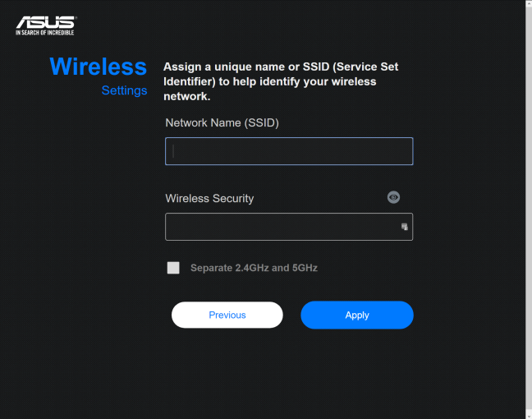Focus the Network Name (SSID) input box
Screen dimensions: 532x419
[x=289, y=151]
